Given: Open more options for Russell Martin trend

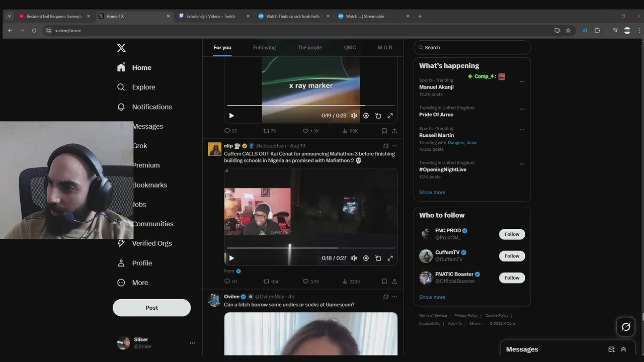Looking at the screenshot, I should coord(522,130).
